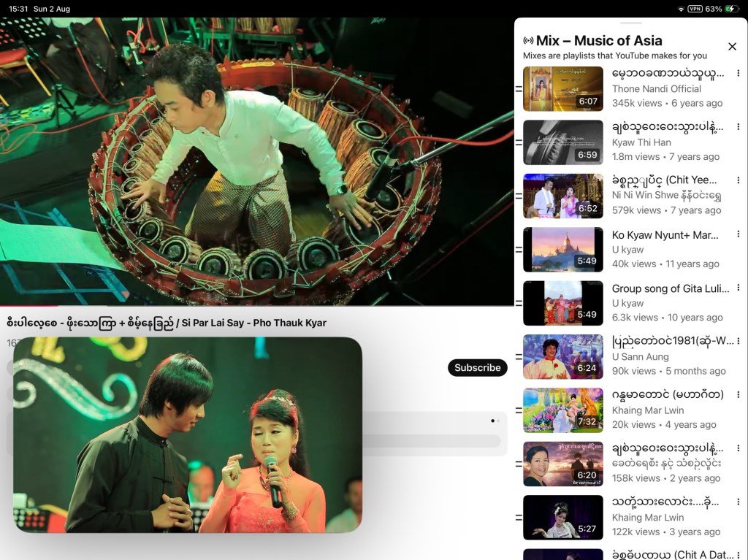Grab reorder handle of Ni Ni Win Shwe row

pos(519,196)
